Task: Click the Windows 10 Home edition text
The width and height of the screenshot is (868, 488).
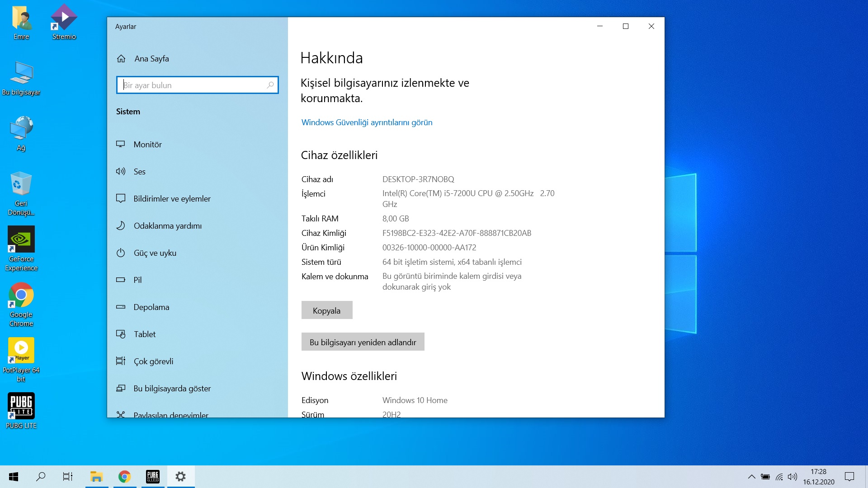Action: point(415,400)
